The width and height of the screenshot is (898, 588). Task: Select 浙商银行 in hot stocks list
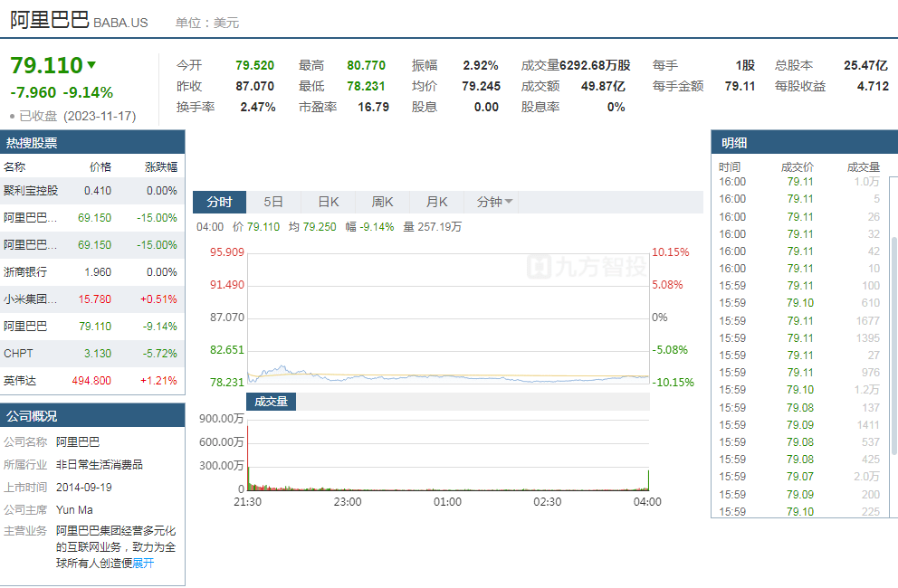pyautogui.click(x=25, y=272)
